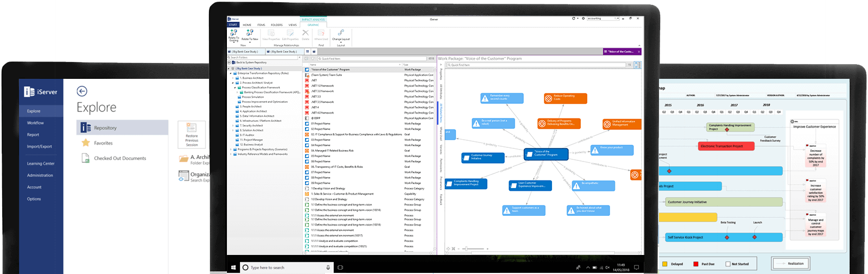Click the Delete relationship icon

click(306, 33)
